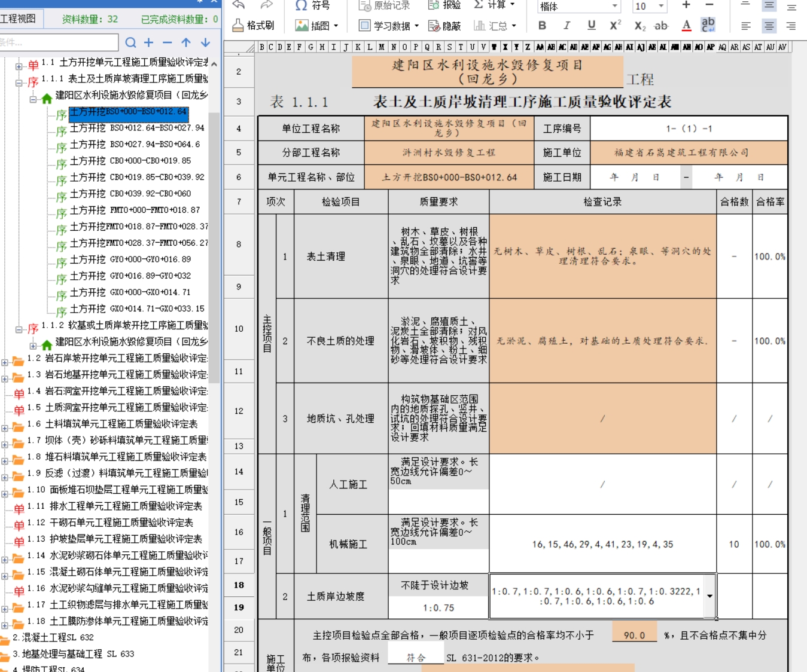Click the 泮洲村水毁修复工程 cell
This screenshot has height=672, width=807.
449,152
